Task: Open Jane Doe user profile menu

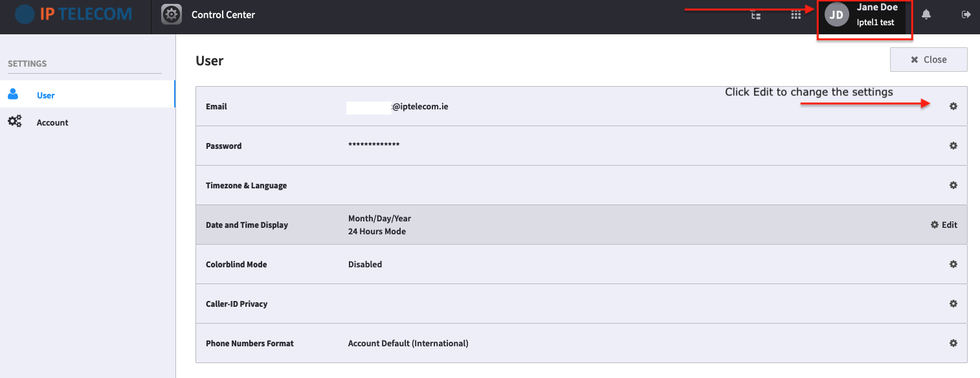Action: [x=864, y=15]
